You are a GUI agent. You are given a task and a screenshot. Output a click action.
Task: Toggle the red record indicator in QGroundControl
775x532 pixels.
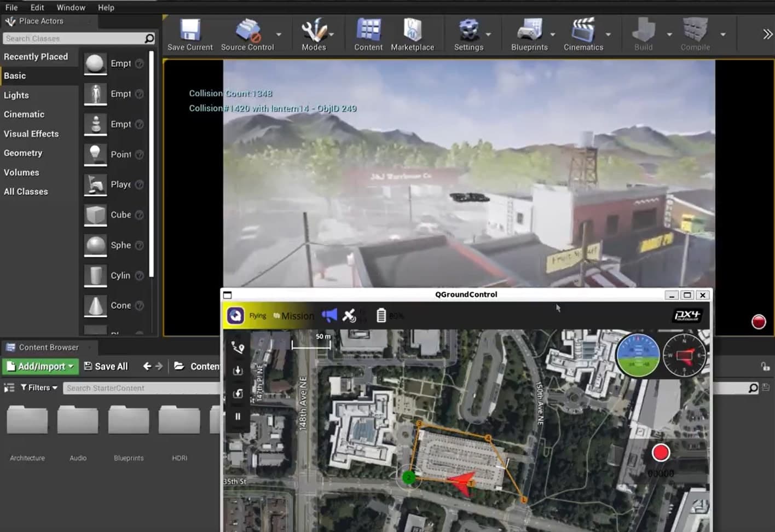(x=661, y=453)
